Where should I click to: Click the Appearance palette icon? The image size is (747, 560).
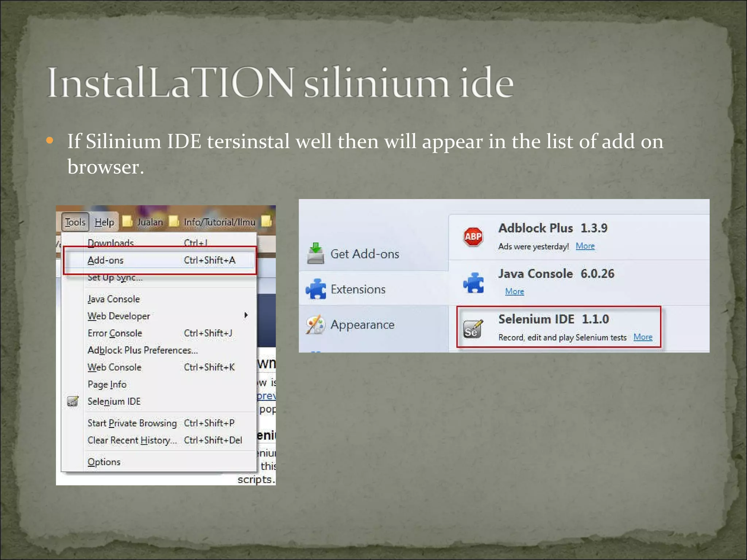click(316, 324)
